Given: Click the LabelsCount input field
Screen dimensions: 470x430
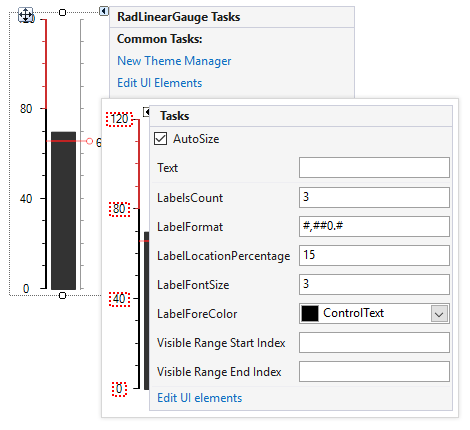Looking at the screenshot, I should click(x=374, y=197).
